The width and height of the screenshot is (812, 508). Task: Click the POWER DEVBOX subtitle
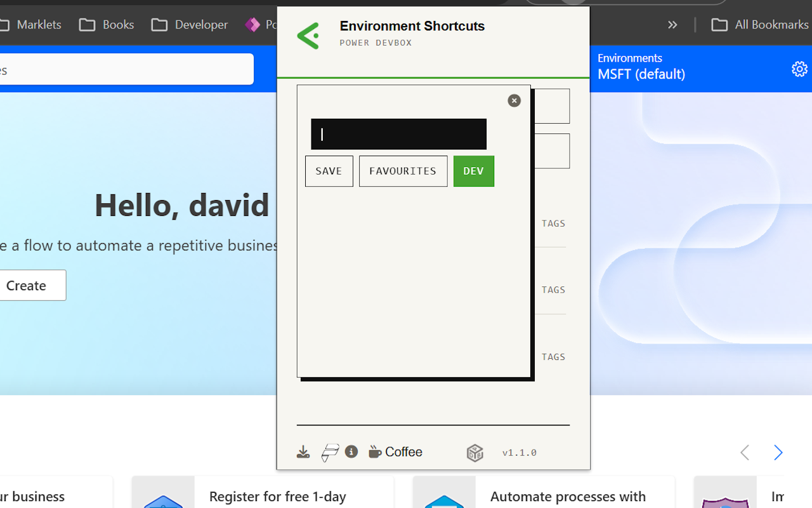[x=376, y=43]
